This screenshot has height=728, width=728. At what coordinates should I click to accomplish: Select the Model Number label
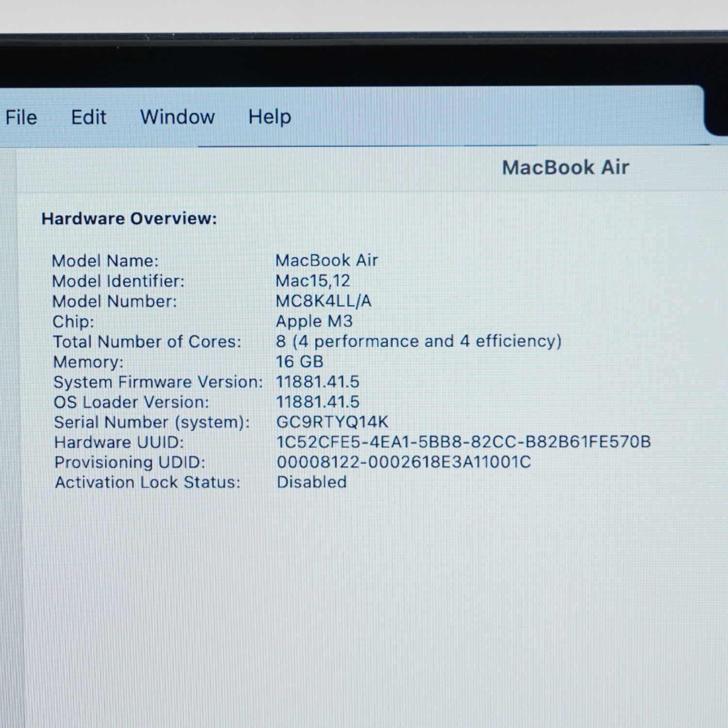pyautogui.click(x=115, y=301)
